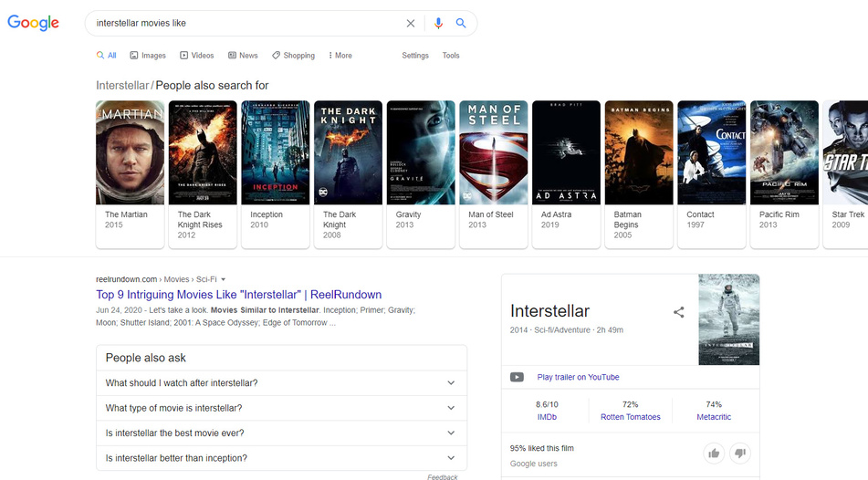Open the IMDb rating link
This screenshot has width=868, height=480.
pyautogui.click(x=547, y=417)
